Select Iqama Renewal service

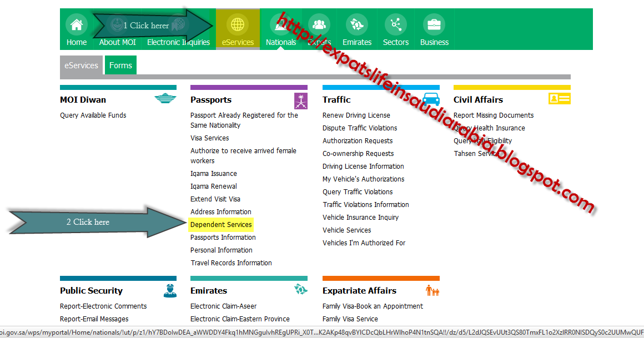214,186
